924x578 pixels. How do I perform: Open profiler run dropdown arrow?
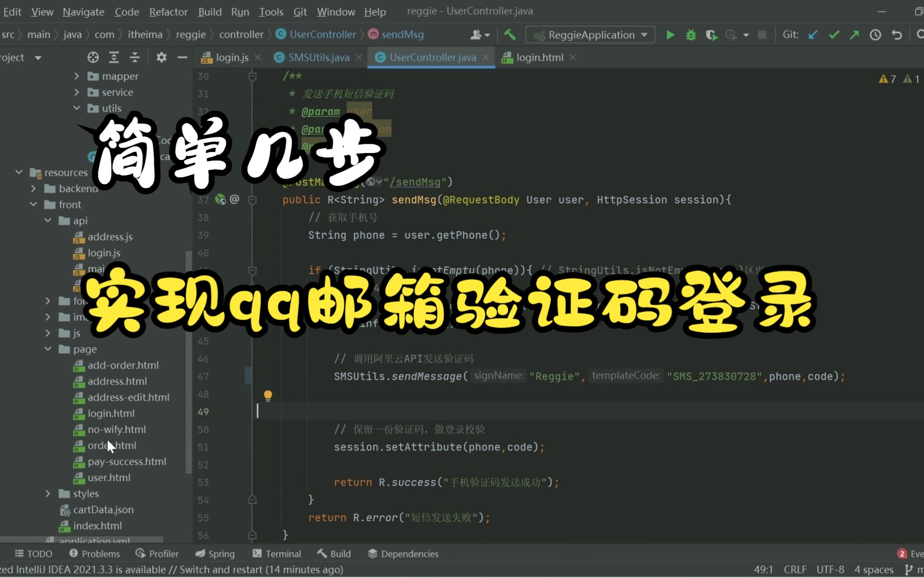(746, 35)
